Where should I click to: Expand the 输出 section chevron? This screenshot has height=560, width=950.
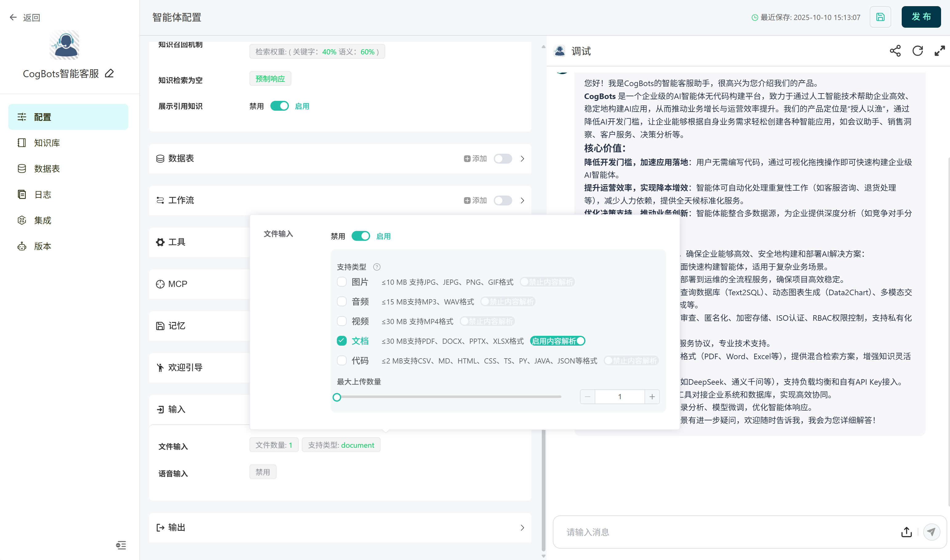coord(522,527)
